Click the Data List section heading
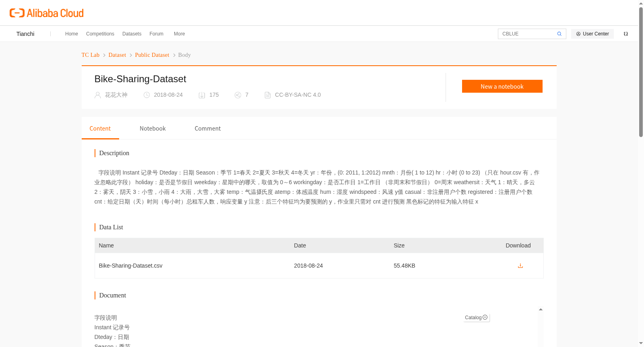Screen dimensions: 644x347 click(x=111, y=227)
